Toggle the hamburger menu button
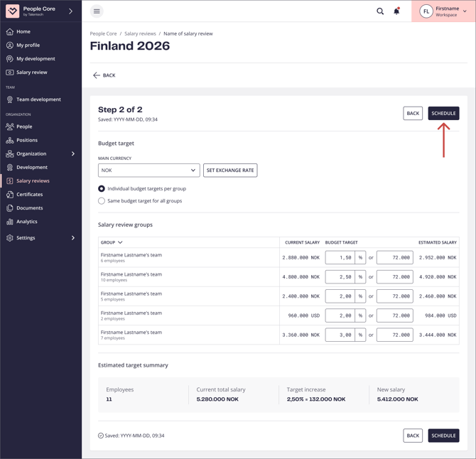The width and height of the screenshot is (476, 459). (97, 11)
